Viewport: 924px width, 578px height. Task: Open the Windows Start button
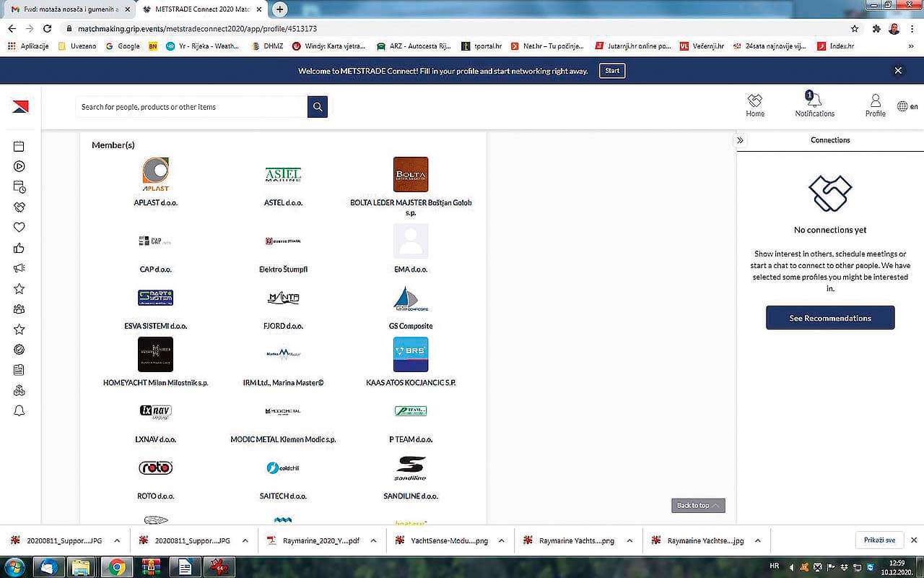point(14,567)
